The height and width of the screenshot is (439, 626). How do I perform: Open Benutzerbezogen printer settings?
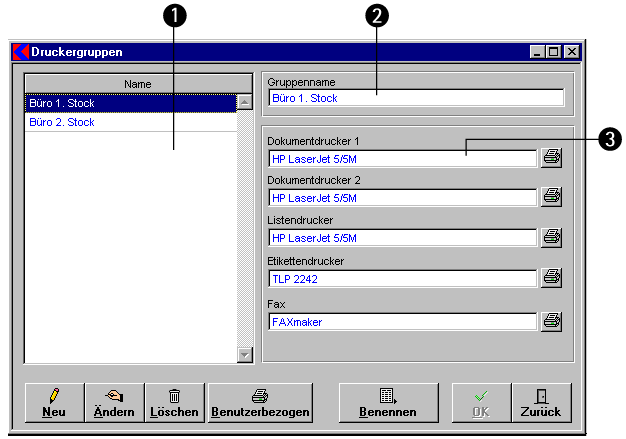260,402
